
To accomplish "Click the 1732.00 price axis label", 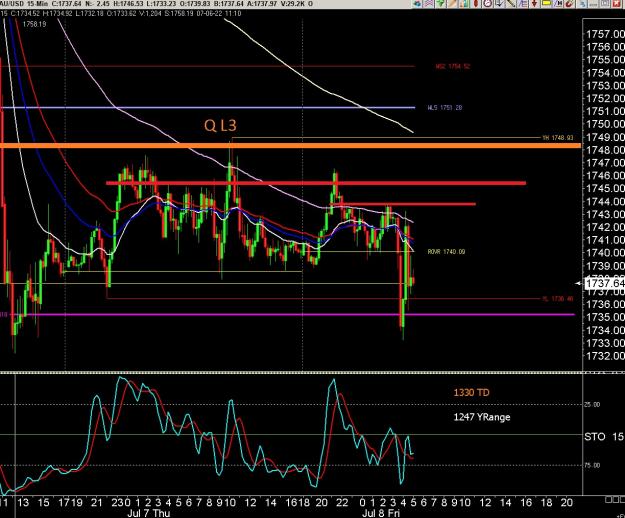I will tap(605, 356).
